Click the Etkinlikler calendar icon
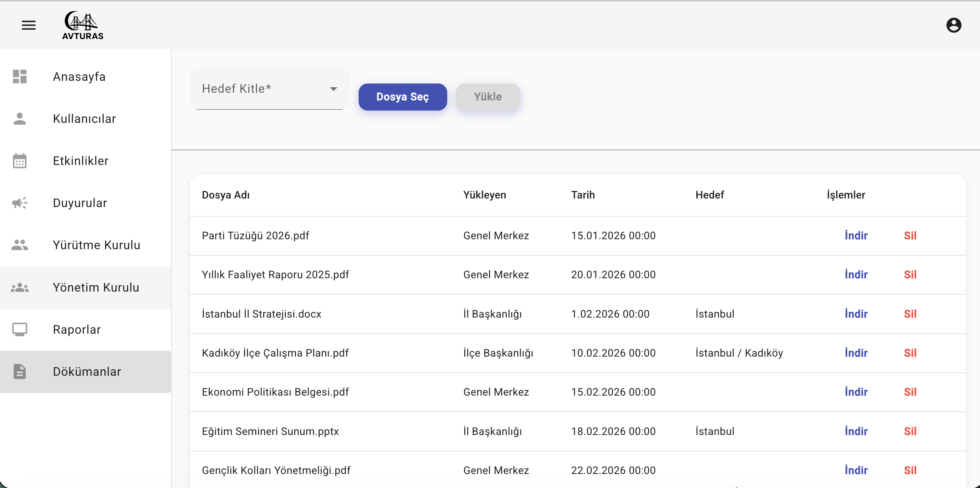 20,161
